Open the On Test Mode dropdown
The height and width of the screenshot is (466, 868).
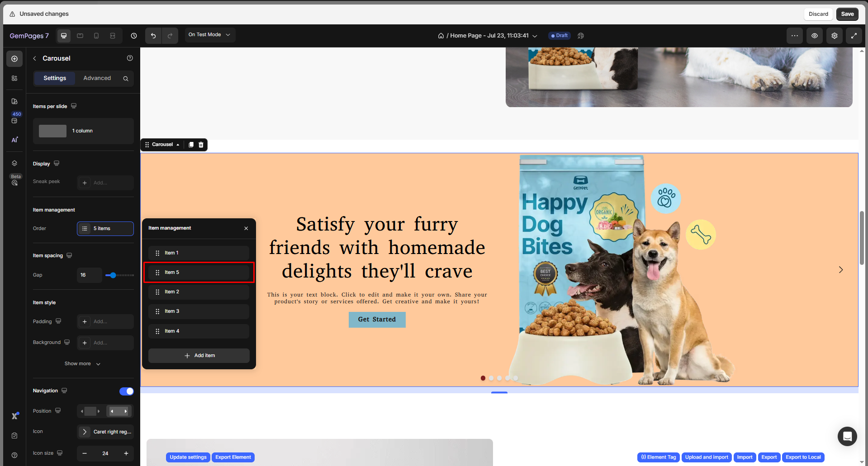pyautogui.click(x=210, y=35)
